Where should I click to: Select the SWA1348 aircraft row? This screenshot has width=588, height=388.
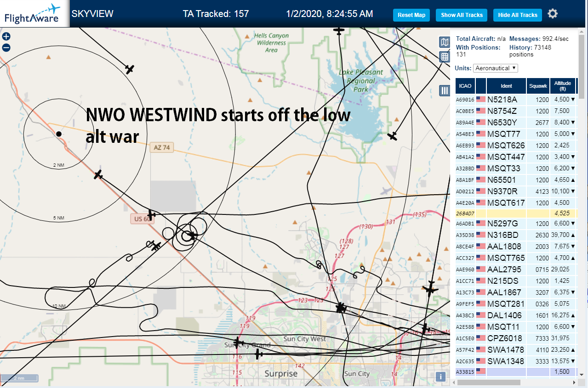pyautogui.click(x=516, y=361)
